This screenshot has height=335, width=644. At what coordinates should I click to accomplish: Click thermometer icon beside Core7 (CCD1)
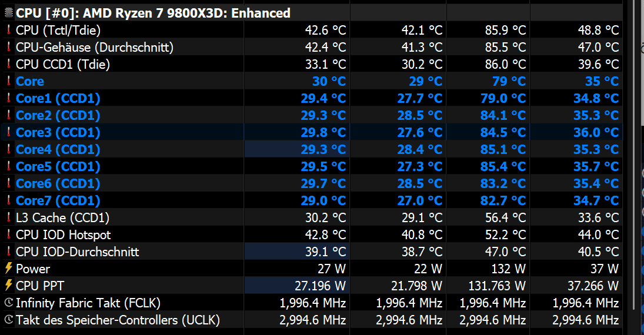coord(8,200)
